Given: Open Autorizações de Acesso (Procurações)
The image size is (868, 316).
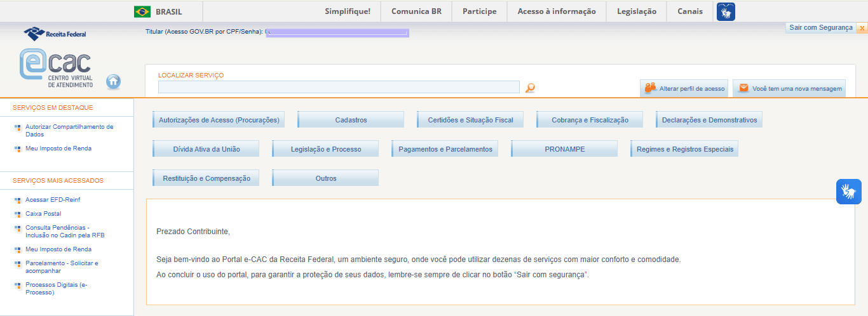Looking at the screenshot, I should (219, 120).
